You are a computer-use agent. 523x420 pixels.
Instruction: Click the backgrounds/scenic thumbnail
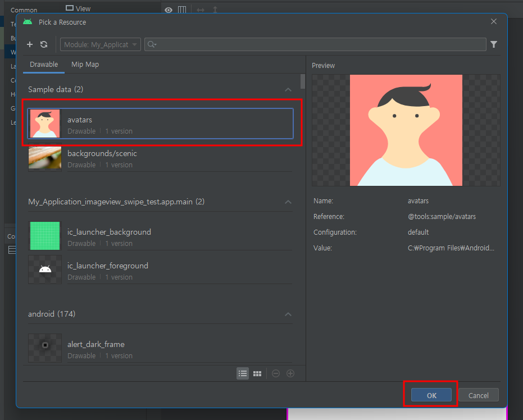point(45,157)
